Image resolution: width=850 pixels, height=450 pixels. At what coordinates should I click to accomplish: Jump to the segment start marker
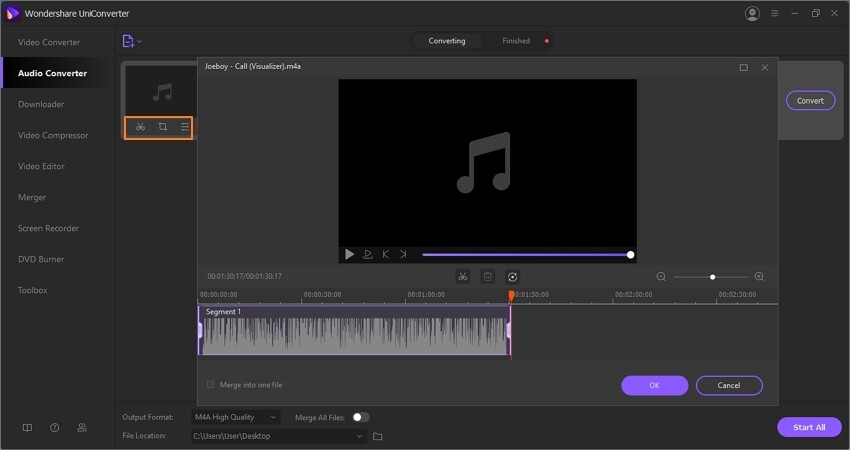(385, 254)
